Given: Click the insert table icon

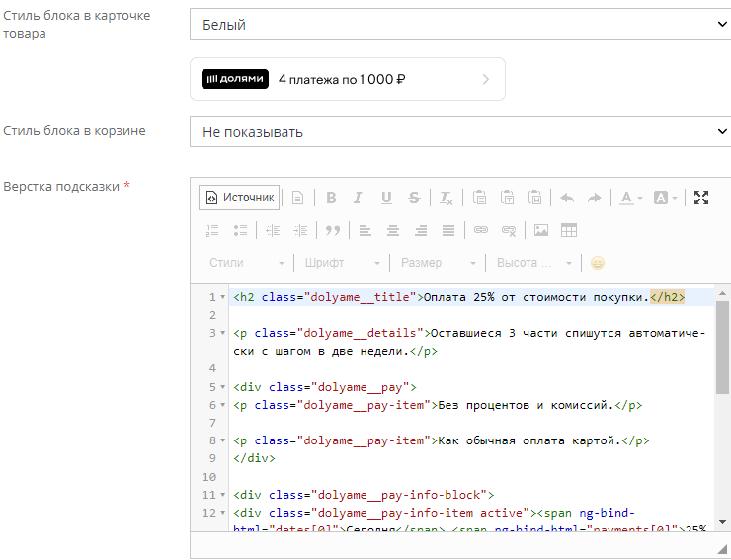Looking at the screenshot, I should 569,230.
